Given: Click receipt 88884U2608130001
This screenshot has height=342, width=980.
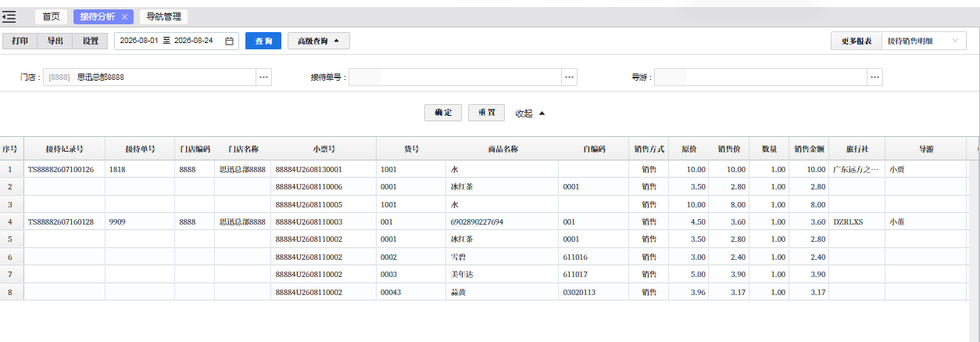Looking at the screenshot, I should coord(309,169).
